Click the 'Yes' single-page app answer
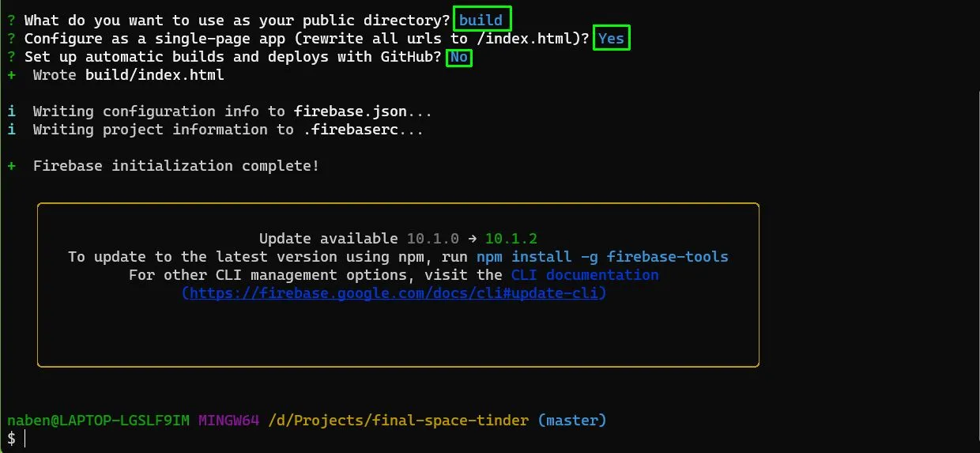This screenshot has width=980, height=453. tap(612, 38)
